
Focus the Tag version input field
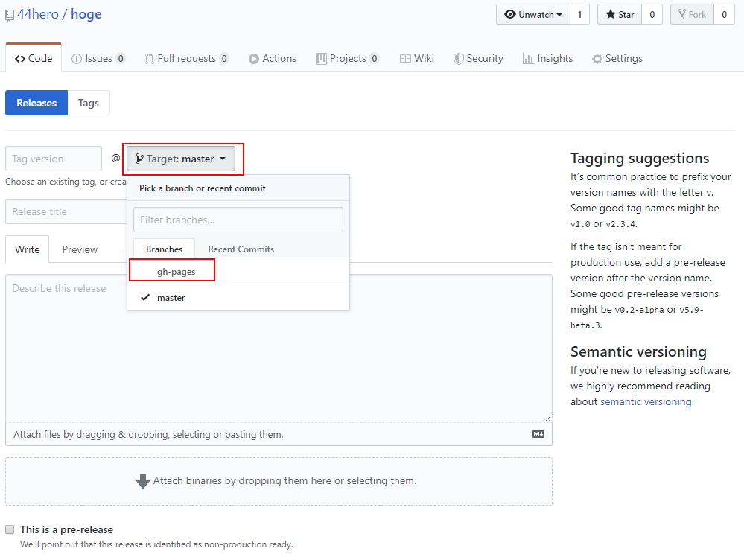tap(54, 159)
